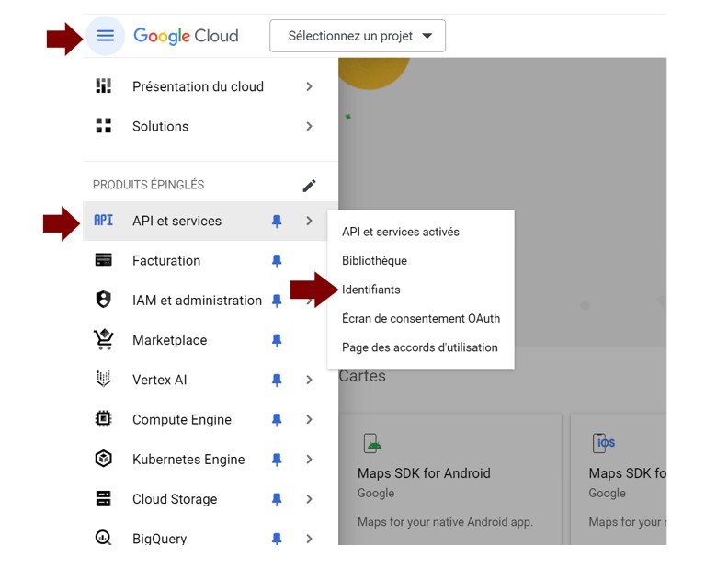Click the Présentation du cloud icon
This screenshot has height=580, width=728.
pyautogui.click(x=103, y=86)
